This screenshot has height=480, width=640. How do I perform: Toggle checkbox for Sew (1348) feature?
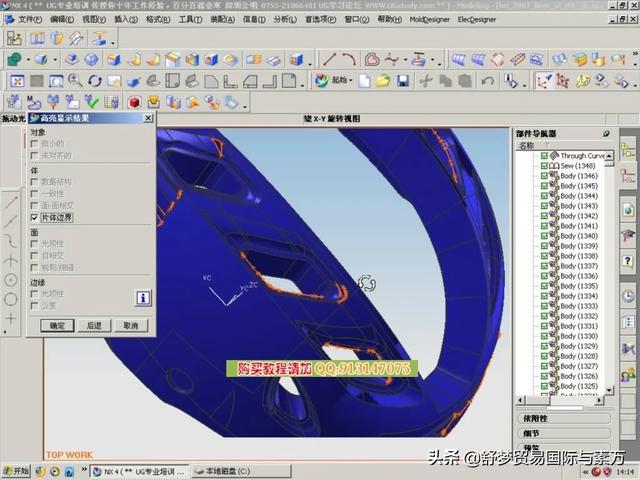(544, 166)
